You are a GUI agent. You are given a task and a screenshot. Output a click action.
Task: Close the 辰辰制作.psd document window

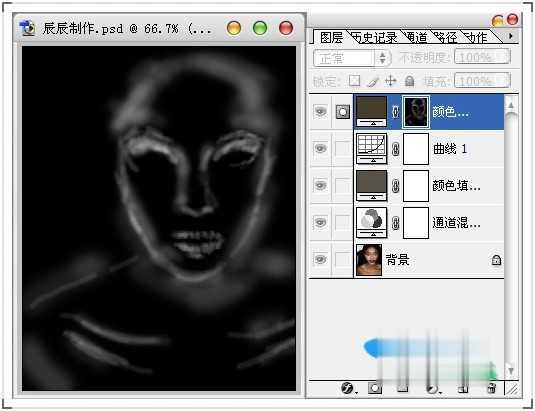(286, 28)
